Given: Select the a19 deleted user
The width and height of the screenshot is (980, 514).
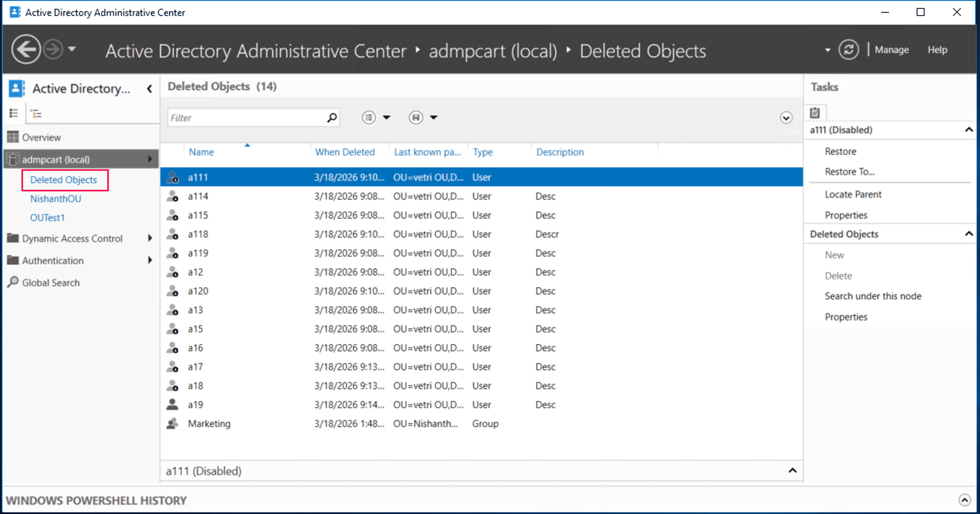Looking at the screenshot, I should 195,404.
